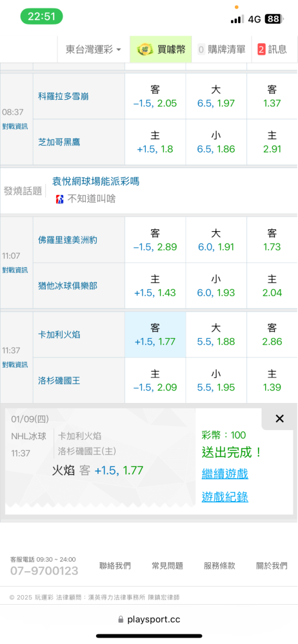The width and height of the screenshot is (298, 644).
Task: Click the coin icon beside 買噱幣
Action: pyautogui.click(x=144, y=50)
